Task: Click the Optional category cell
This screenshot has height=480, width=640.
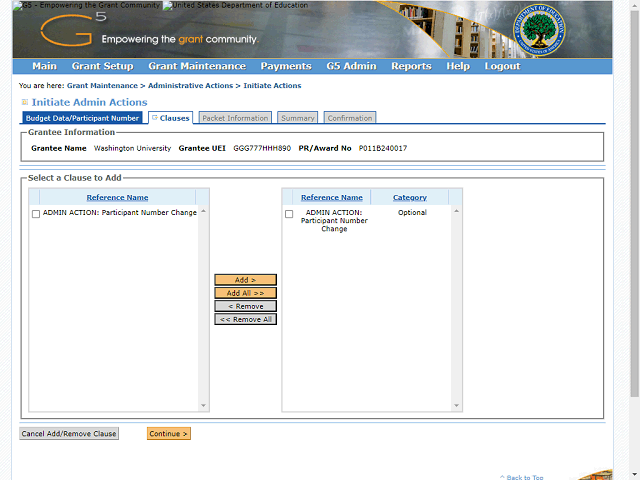Action: tap(412, 212)
